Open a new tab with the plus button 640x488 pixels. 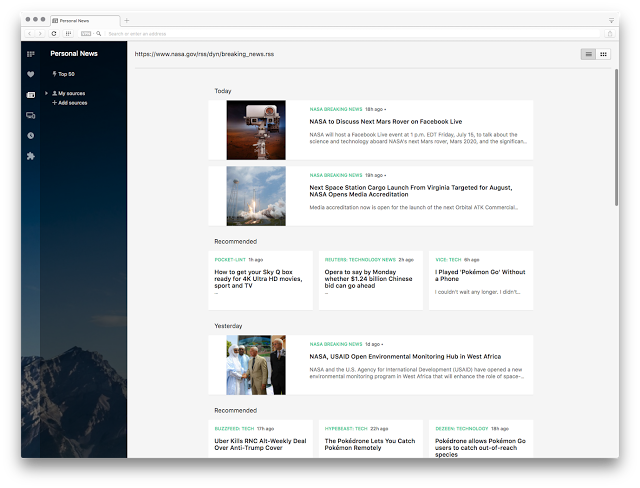point(127,20)
